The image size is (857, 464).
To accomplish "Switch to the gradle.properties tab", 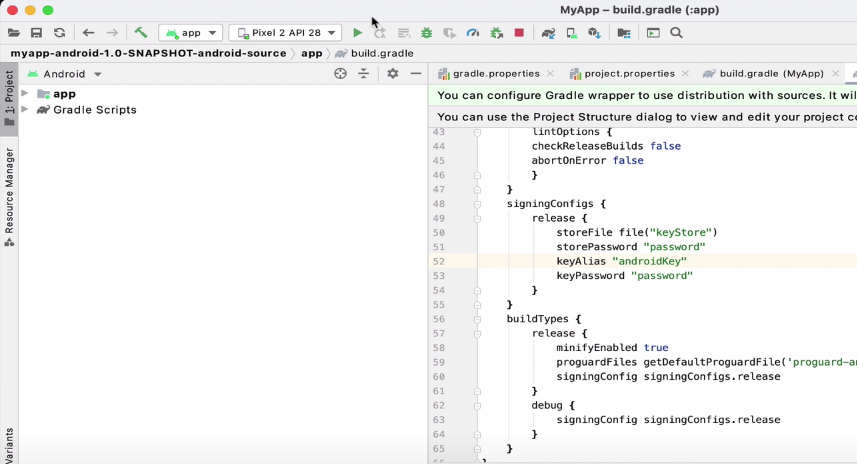I will pyautogui.click(x=496, y=73).
